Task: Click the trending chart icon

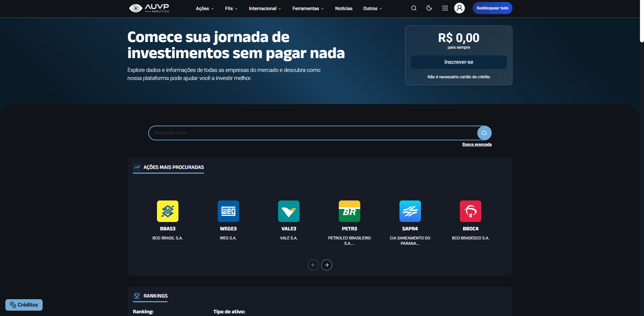Action: click(x=137, y=167)
